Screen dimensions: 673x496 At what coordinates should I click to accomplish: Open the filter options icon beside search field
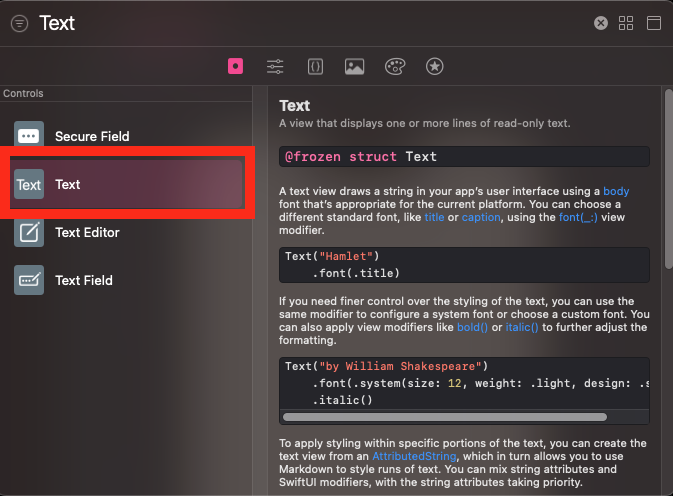(x=19, y=23)
